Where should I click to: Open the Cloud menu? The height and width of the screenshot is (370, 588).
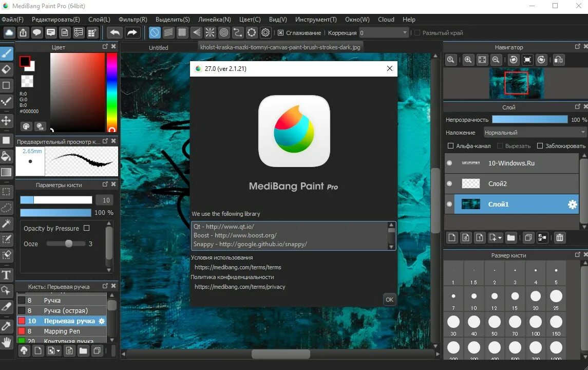pos(386,20)
